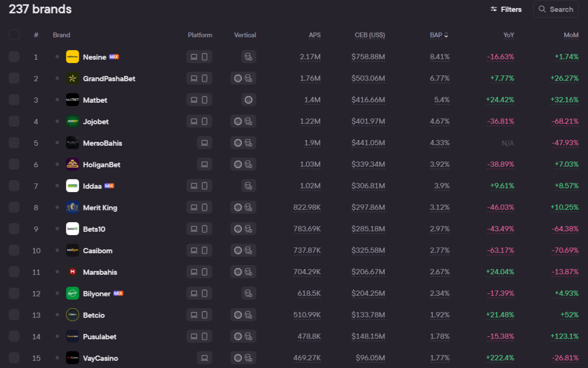Check the checkbox for Matbet row

[x=14, y=100]
